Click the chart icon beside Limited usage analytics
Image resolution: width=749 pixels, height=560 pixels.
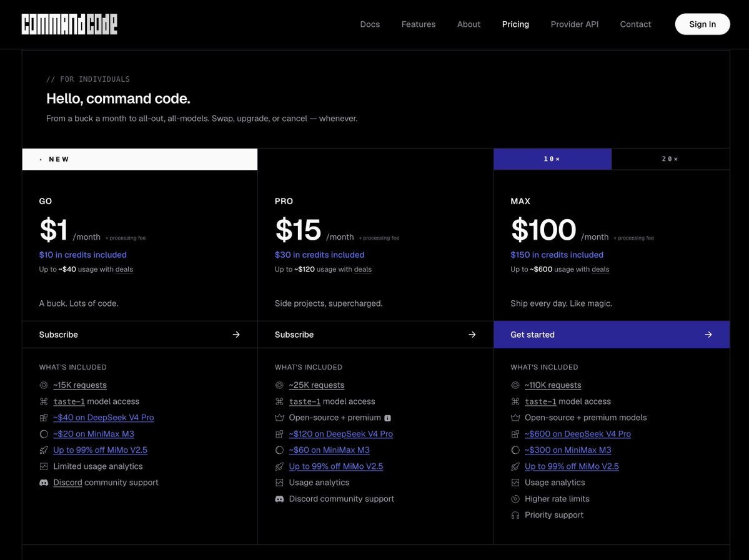click(x=44, y=466)
